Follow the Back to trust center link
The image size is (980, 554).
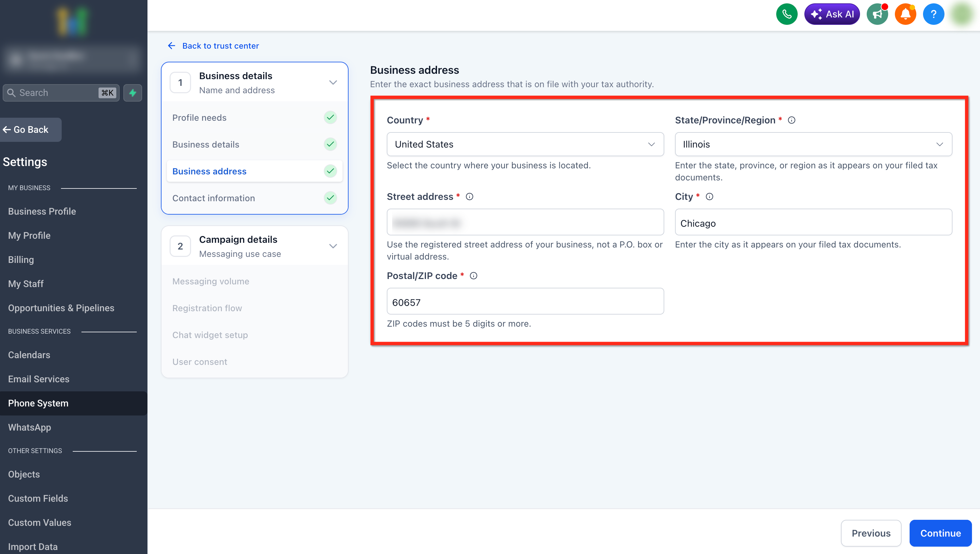pyautogui.click(x=220, y=46)
